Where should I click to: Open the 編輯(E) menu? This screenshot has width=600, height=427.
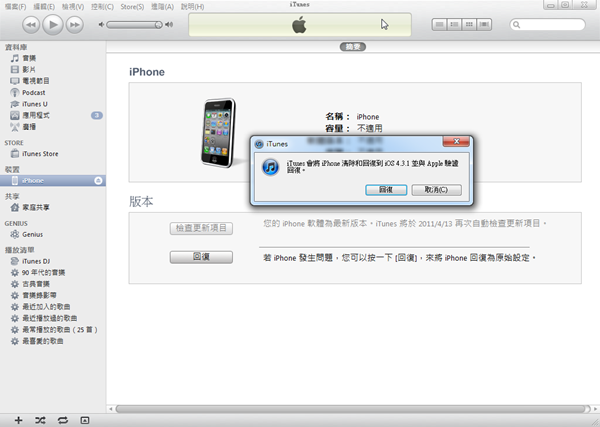tap(44, 7)
